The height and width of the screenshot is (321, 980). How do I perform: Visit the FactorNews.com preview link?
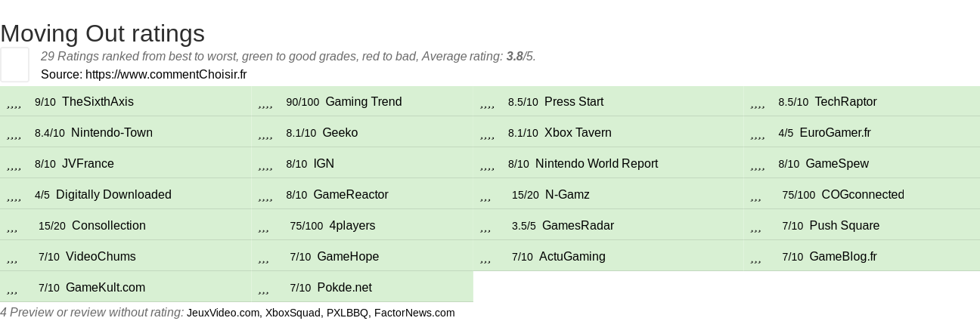coord(414,313)
